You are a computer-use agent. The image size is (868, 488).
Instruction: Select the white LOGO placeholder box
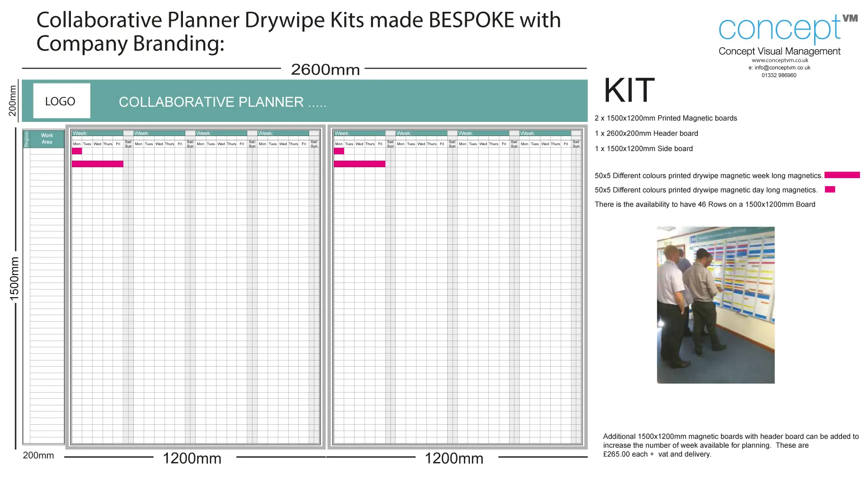coord(61,101)
